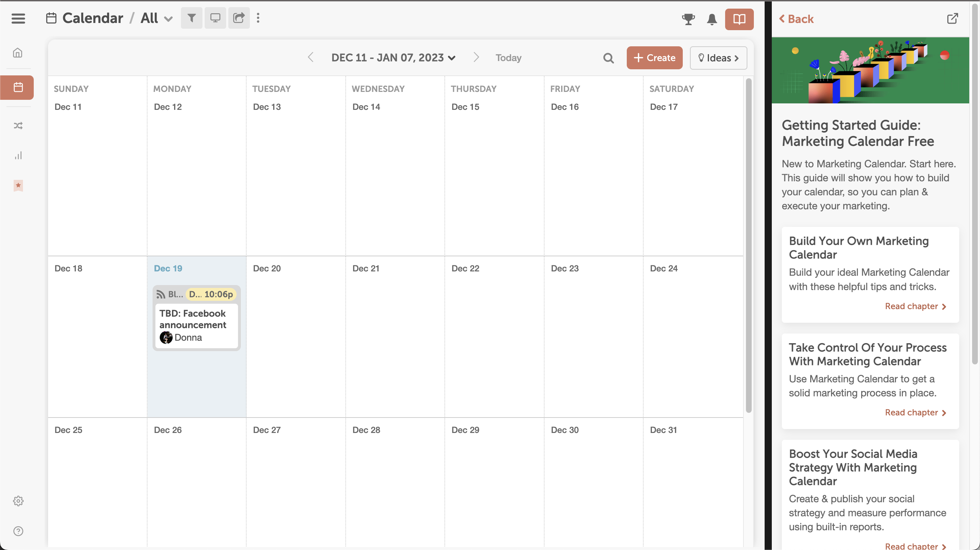Screen dimensions: 980x550
Task: Click the favorites star icon
Action: coord(18,186)
